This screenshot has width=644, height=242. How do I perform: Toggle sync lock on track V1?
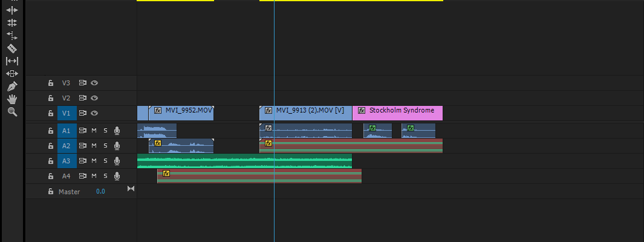pos(83,113)
